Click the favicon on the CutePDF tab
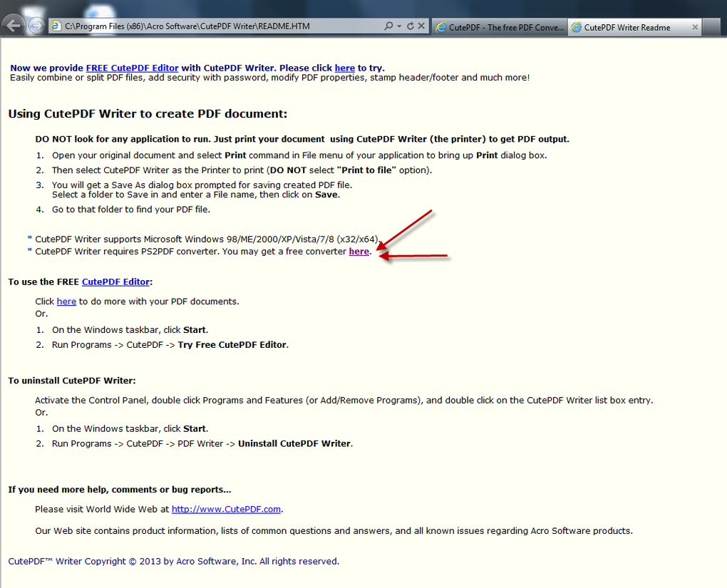727x588 pixels. pos(440,27)
